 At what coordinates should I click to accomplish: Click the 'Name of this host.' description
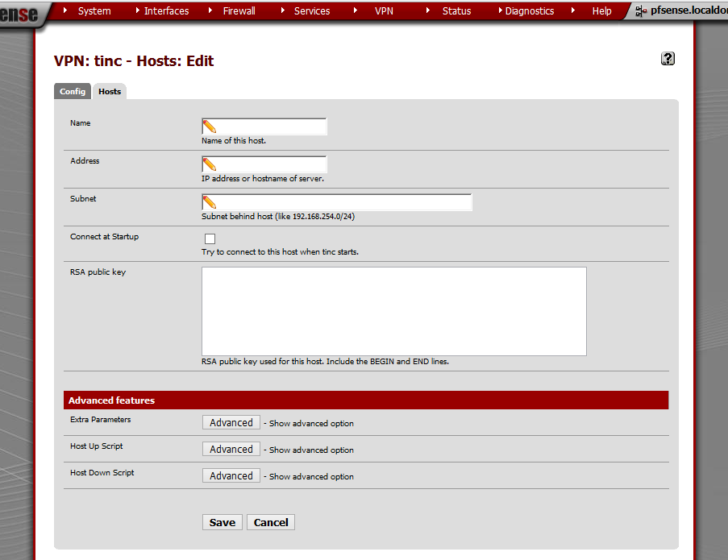point(234,140)
